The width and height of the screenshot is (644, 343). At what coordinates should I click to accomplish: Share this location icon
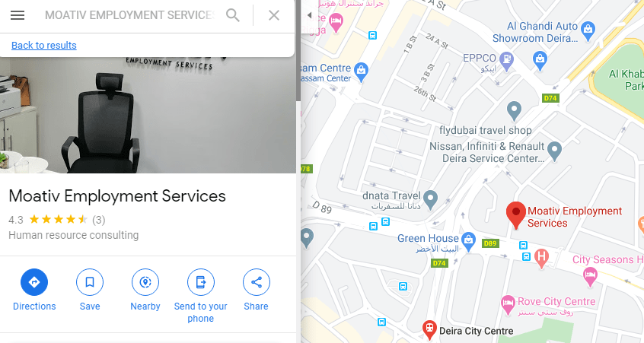pyautogui.click(x=257, y=282)
